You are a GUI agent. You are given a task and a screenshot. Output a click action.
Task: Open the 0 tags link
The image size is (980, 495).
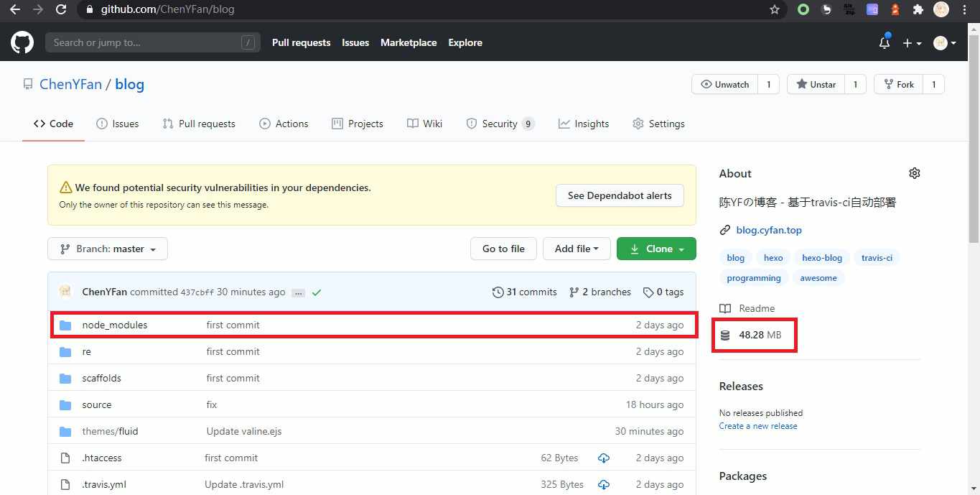663,292
